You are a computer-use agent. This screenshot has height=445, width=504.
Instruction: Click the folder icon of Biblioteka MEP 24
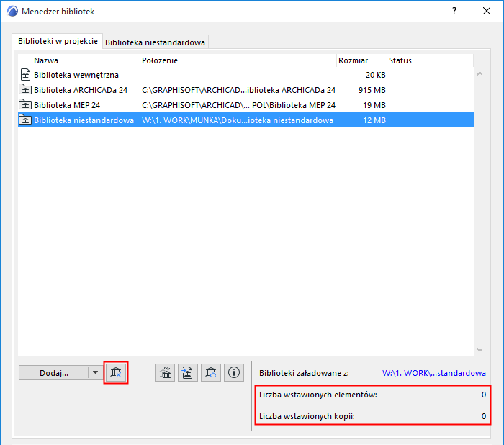25,105
